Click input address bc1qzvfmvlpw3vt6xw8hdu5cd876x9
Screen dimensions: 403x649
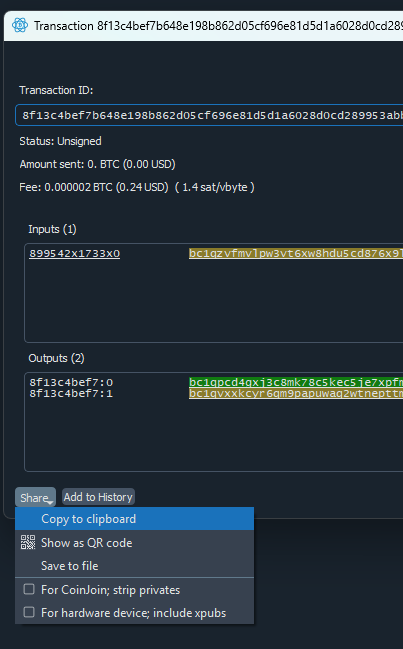(x=296, y=253)
